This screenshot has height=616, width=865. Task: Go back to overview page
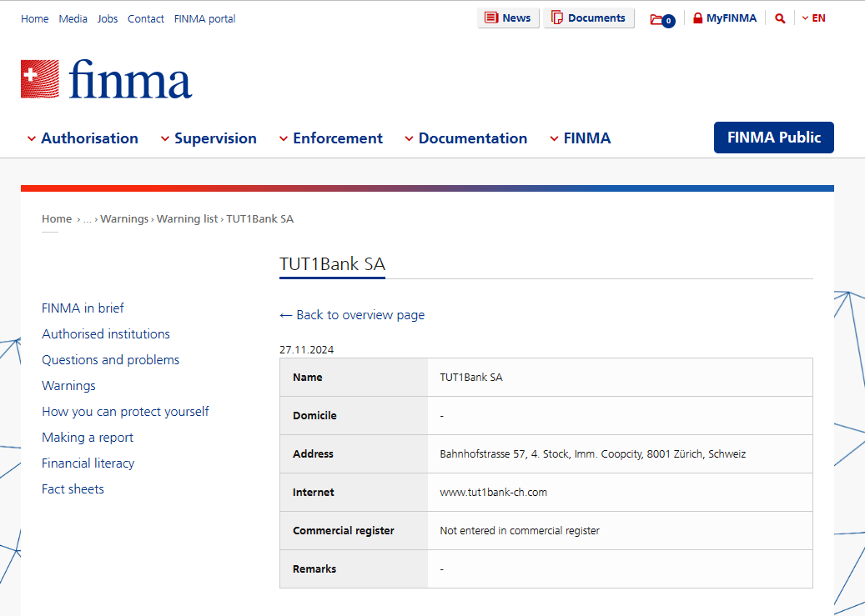tap(352, 315)
